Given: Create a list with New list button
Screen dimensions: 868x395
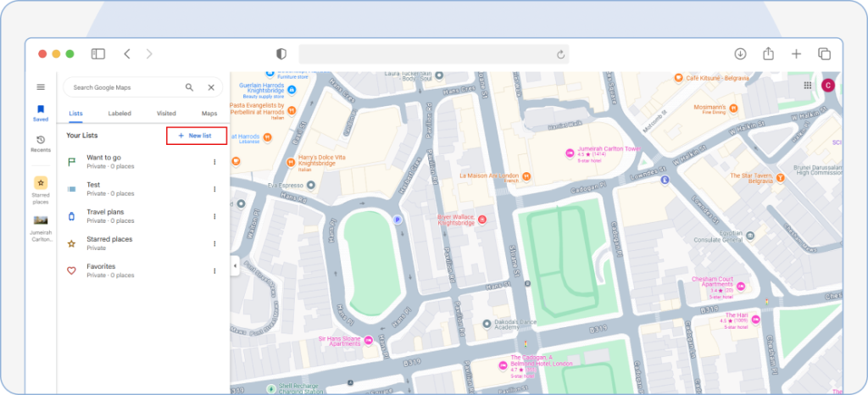Looking at the screenshot, I should [x=197, y=136].
